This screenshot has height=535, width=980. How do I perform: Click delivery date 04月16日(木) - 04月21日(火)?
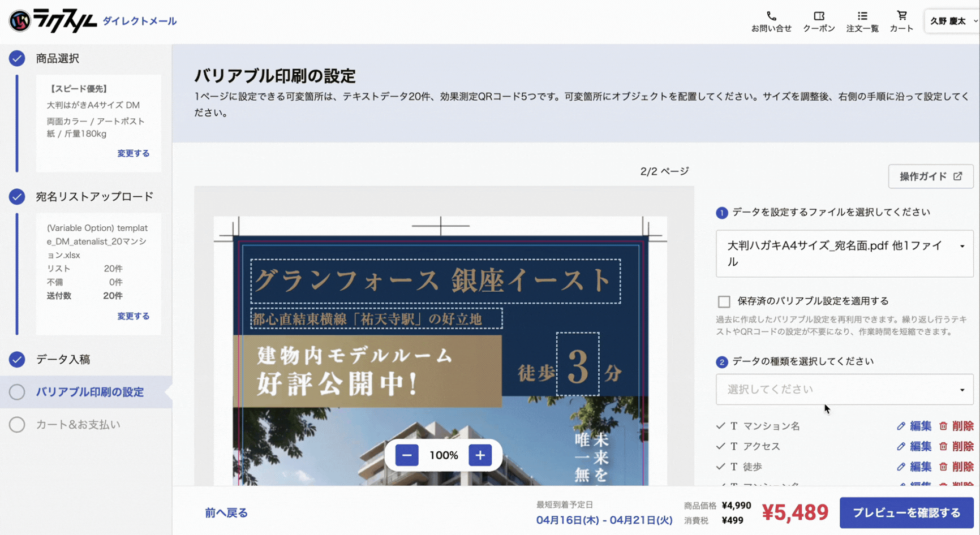coord(604,520)
